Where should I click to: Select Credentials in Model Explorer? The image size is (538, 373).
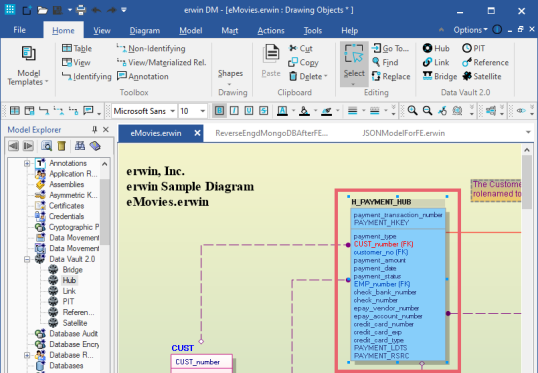tap(66, 217)
